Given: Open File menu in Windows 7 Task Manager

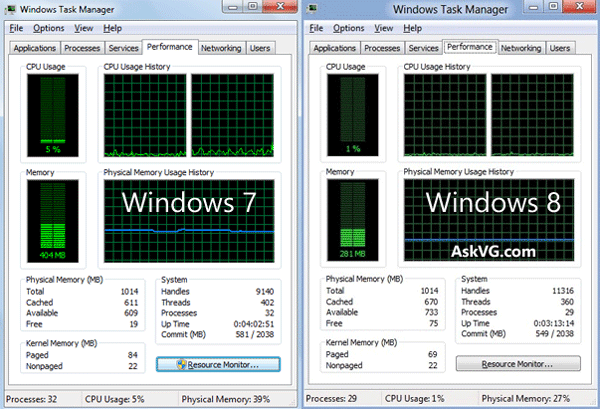Looking at the screenshot, I should [16, 28].
